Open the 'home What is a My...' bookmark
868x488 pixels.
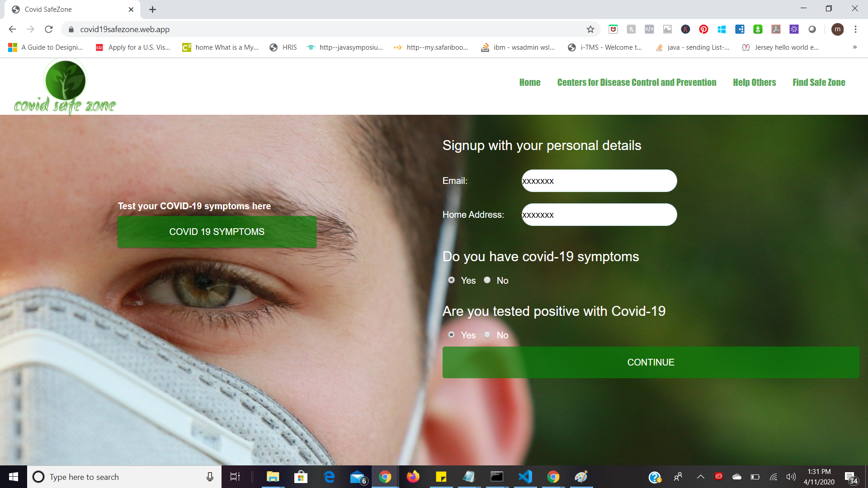(x=220, y=47)
